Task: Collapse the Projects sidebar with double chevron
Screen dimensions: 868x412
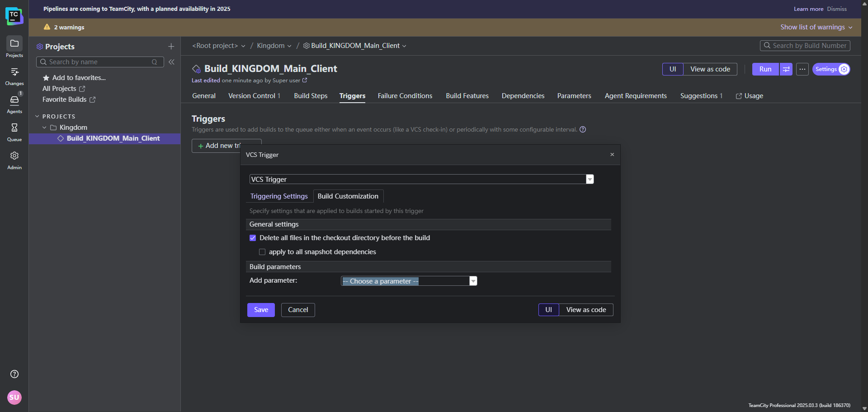Action: tap(172, 62)
